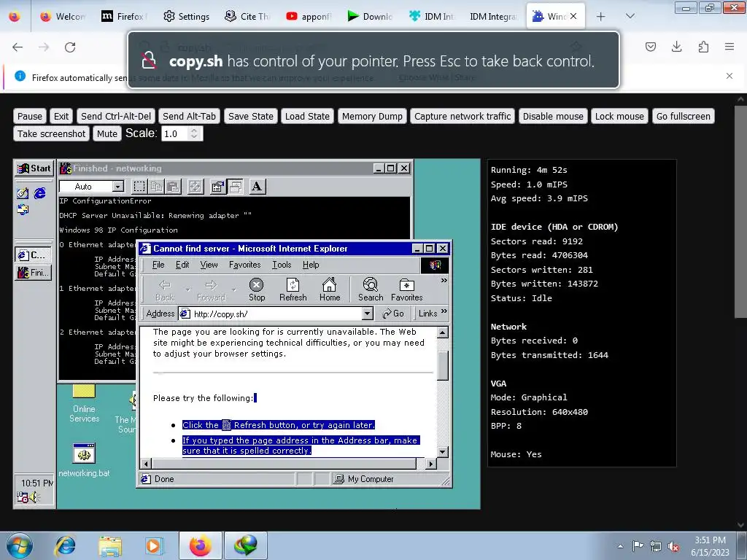
Task: Click the Online Services folder on the desktop
Action: pyautogui.click(x=84, y=404)
